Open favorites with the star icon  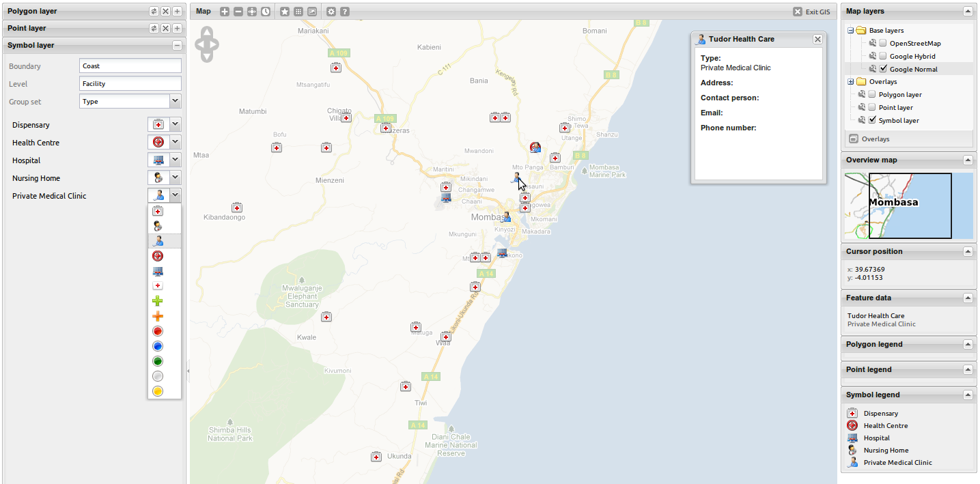[285, 12]
